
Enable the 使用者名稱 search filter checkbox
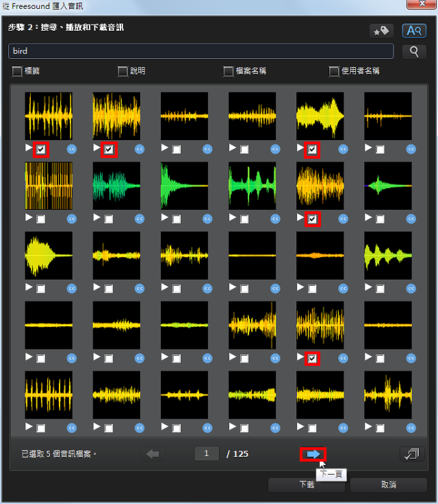pos(334,71)
